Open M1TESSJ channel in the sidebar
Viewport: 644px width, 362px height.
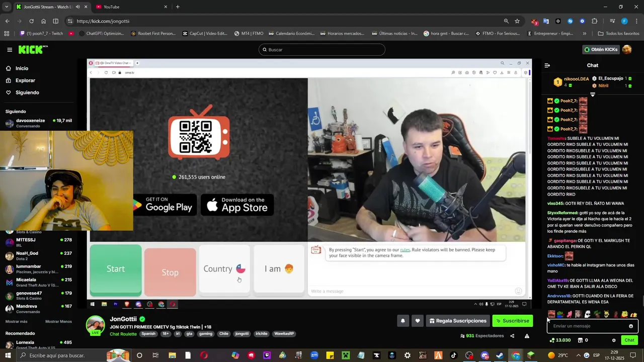tap(39, 242)
